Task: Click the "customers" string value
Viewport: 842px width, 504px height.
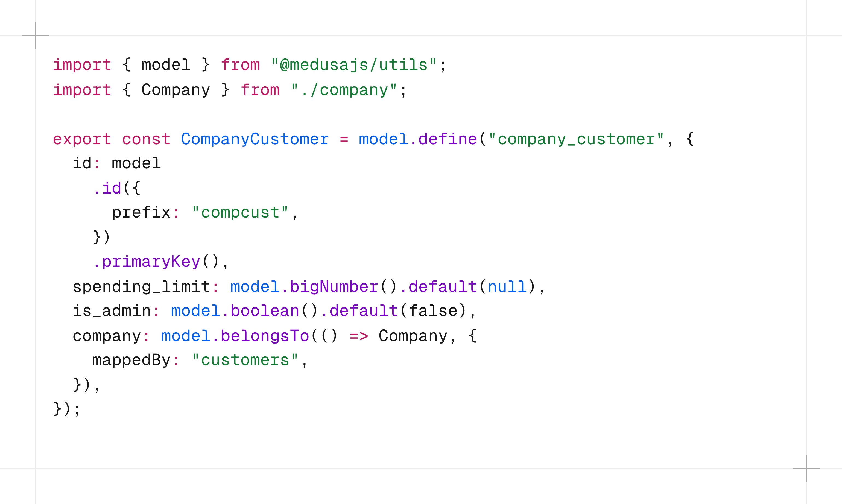Action: pos(245,360)
